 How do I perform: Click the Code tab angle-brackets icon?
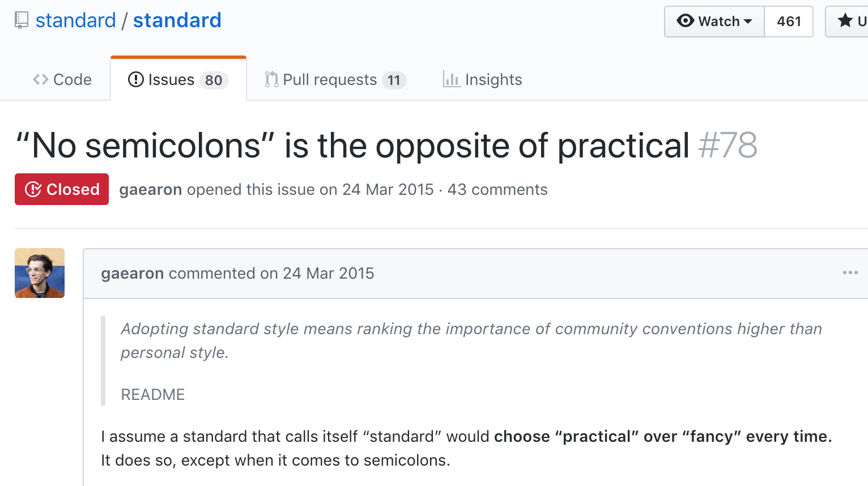41,80
